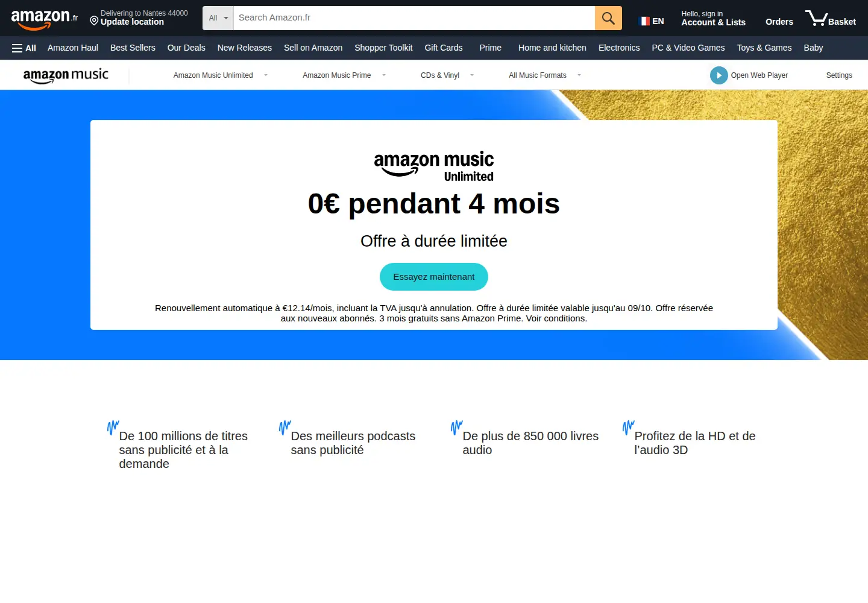This screenshot has width=868, height=603.
Task: Go to Gift Cards
Action: (444, 48)
